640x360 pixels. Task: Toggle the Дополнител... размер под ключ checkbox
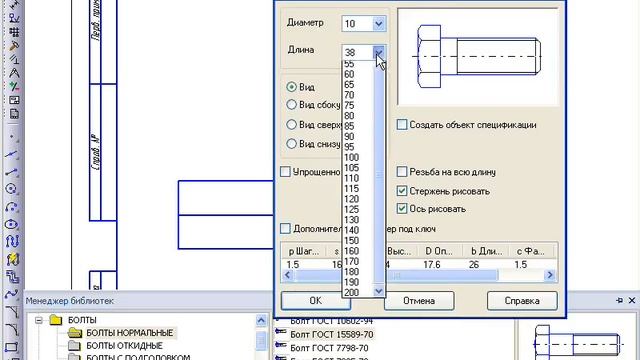tap(286, 229)
